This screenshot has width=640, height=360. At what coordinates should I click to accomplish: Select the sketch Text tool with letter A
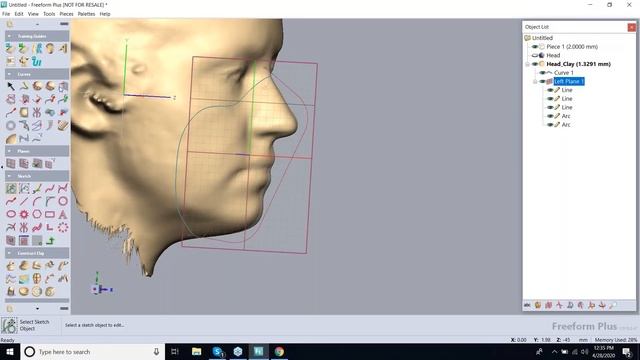[x=63, y=214]
